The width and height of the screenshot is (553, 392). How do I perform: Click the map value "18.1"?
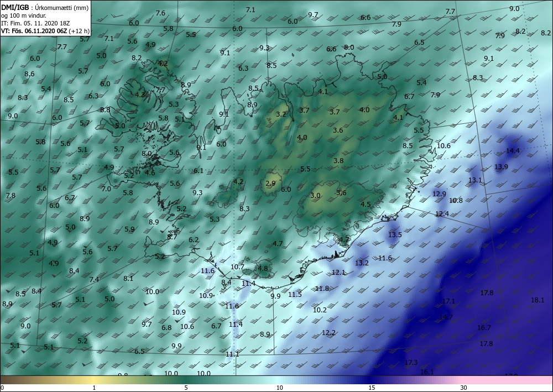[538, 300]
